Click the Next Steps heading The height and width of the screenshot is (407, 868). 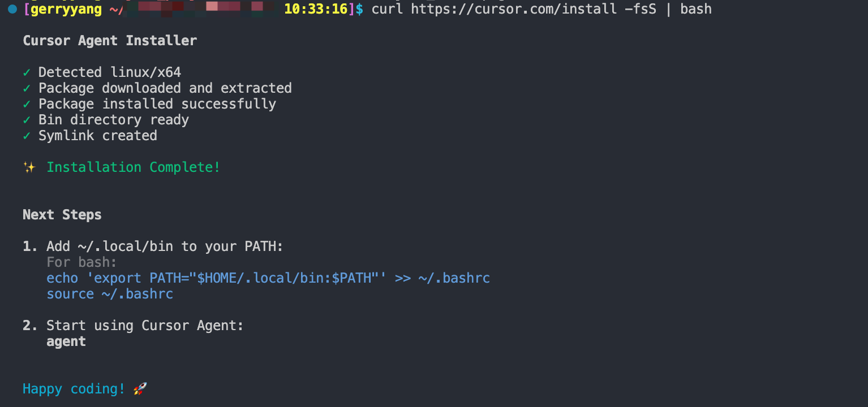62,215
